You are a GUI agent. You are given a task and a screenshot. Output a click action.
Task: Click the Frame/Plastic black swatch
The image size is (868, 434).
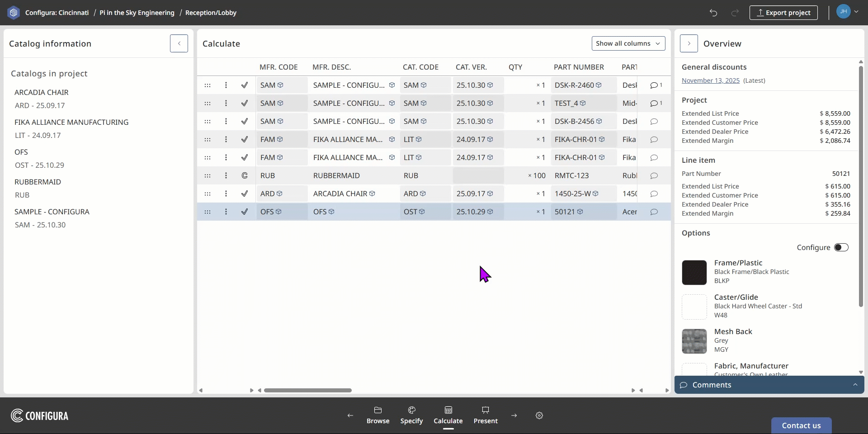(694, 273)
